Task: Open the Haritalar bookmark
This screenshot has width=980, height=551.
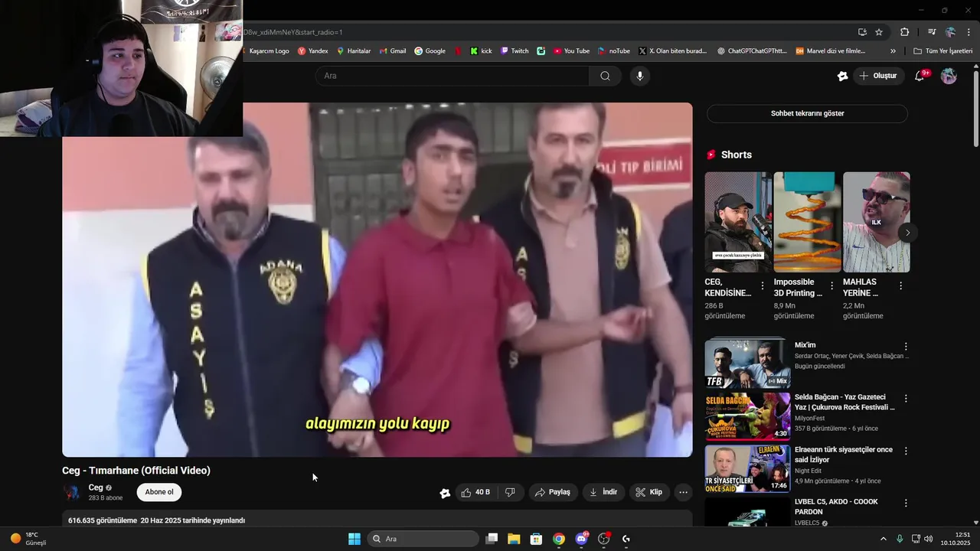Action: (353, 51)
